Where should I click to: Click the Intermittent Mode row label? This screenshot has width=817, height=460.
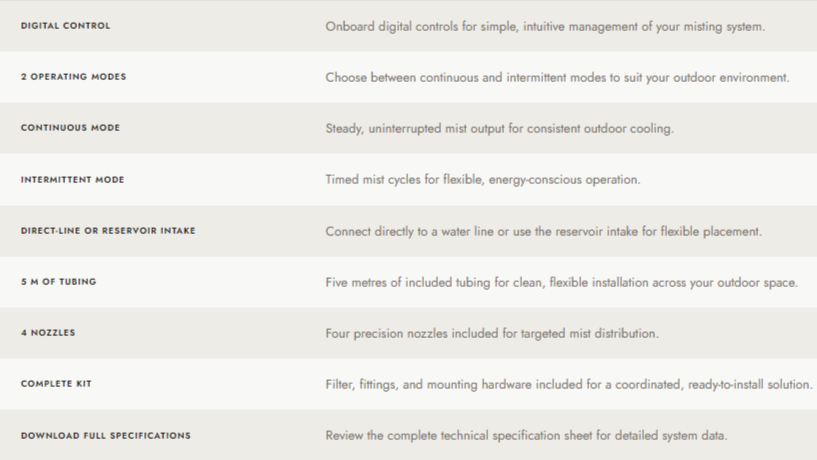click(x=72, y=180)
